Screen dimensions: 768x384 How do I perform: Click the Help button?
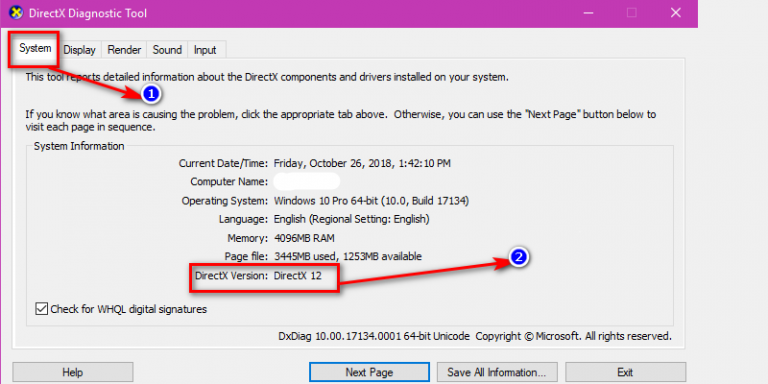click(72, 372)
